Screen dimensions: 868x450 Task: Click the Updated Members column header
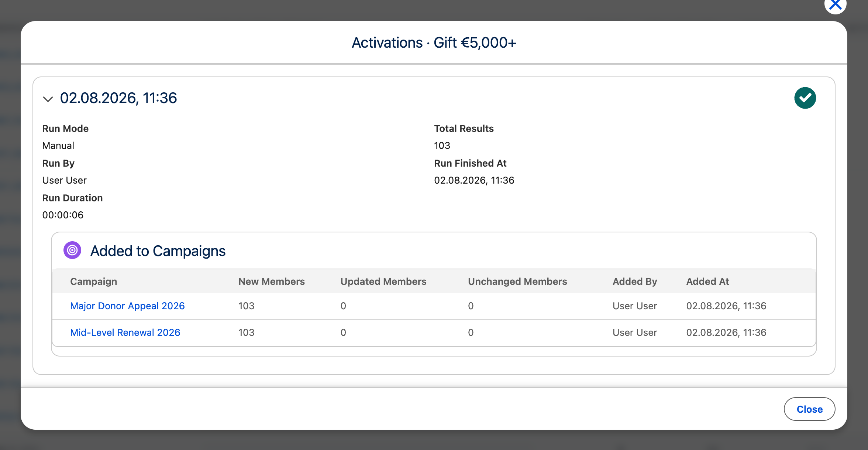click(383, 282)
